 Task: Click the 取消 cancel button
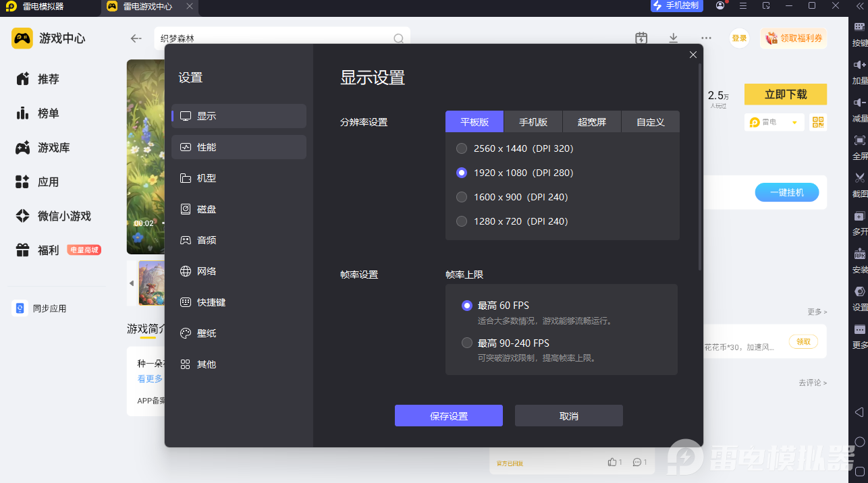pyautogui.click(x=569, y=416)
